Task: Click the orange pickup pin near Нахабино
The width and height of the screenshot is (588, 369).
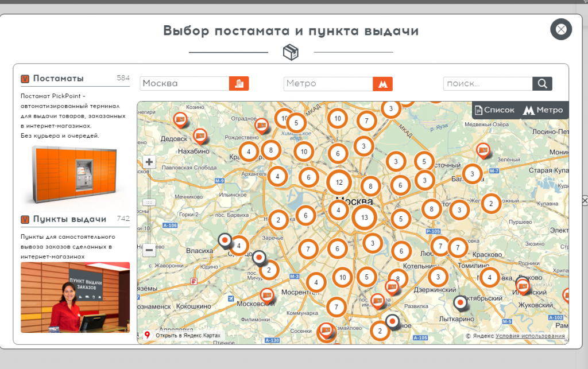Action: tap(200, 136)
